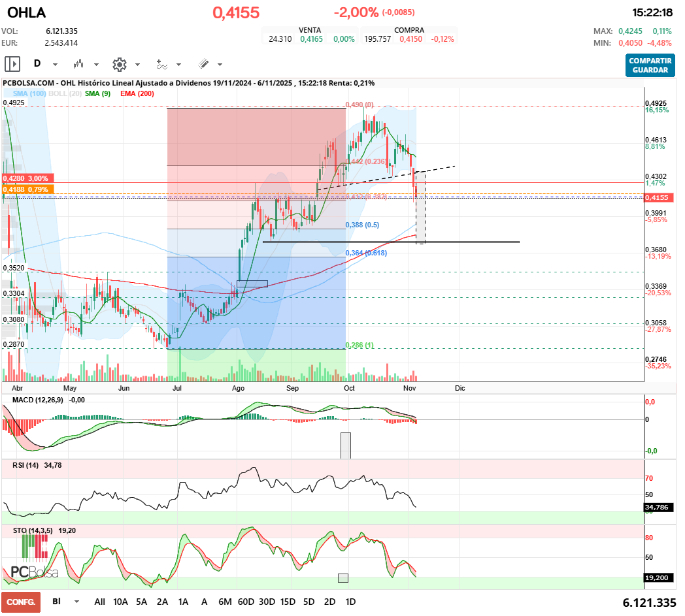Click the CONFG. button
This screenshot has height=616, width=685.
click(x=21, y=602)
